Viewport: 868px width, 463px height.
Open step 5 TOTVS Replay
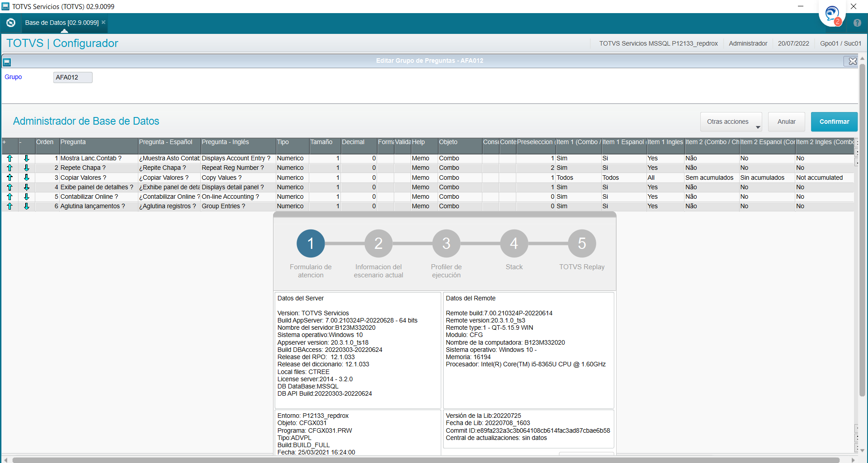tap(582, 243)
